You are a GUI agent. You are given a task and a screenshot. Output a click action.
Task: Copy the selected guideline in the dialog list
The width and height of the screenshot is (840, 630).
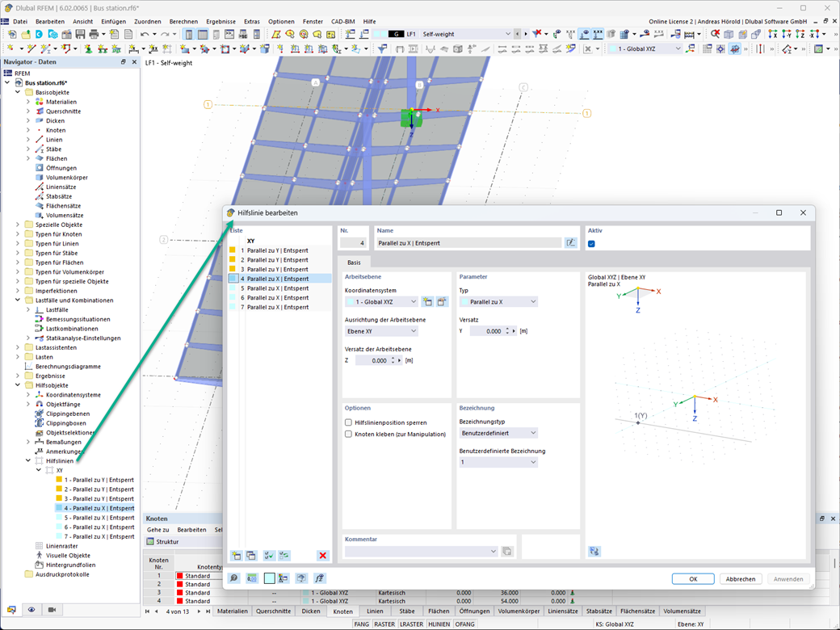click(x=251, y=556)
